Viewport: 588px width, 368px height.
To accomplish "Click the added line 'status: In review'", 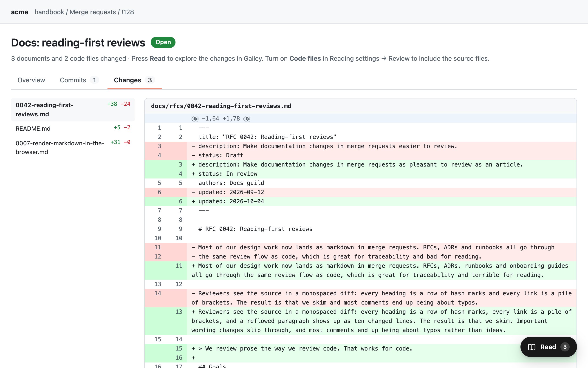I will tap(360, 174).
